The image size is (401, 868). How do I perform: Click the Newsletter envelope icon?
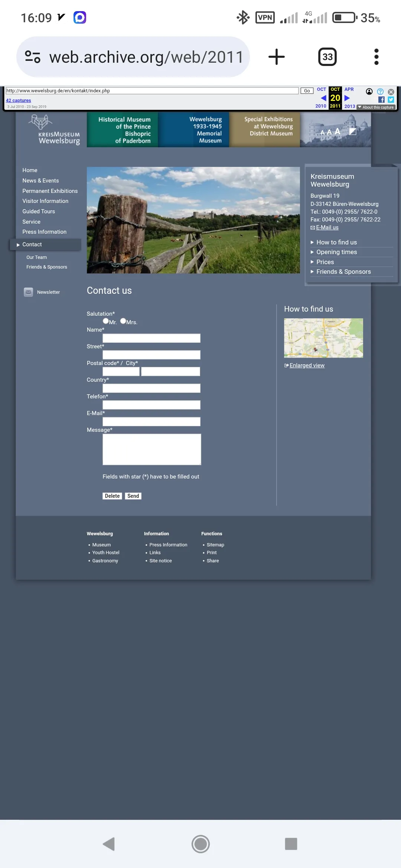tap(29, 292)
